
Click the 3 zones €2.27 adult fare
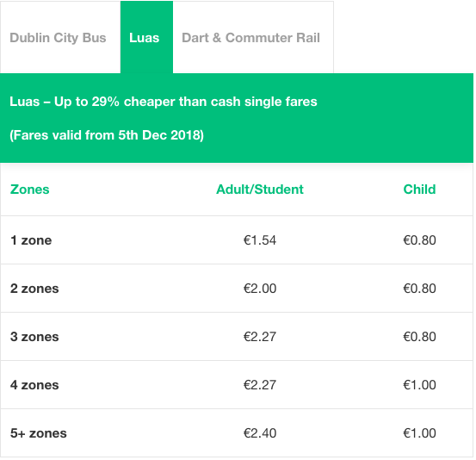260,337
